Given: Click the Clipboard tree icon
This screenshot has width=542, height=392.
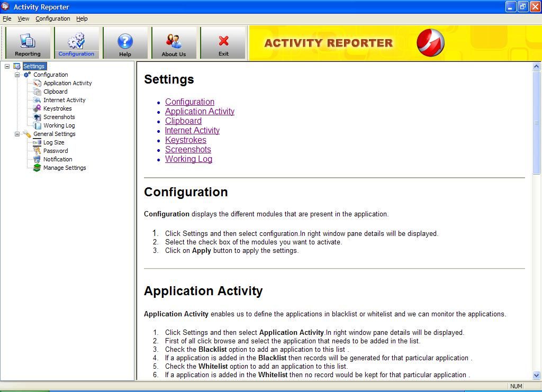Looking at the screenshot, I should [37, 92].
